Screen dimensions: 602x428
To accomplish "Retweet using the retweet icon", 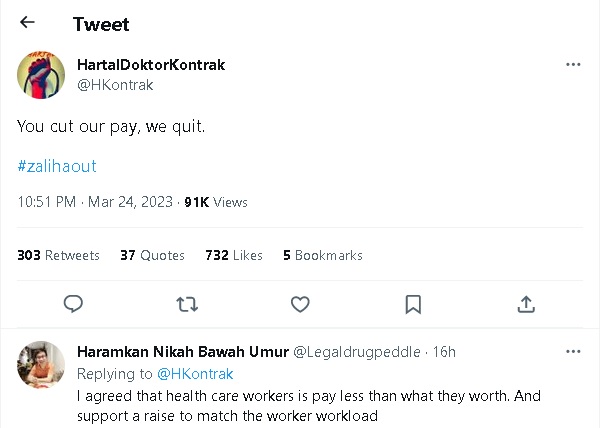I will pos(187,303).
